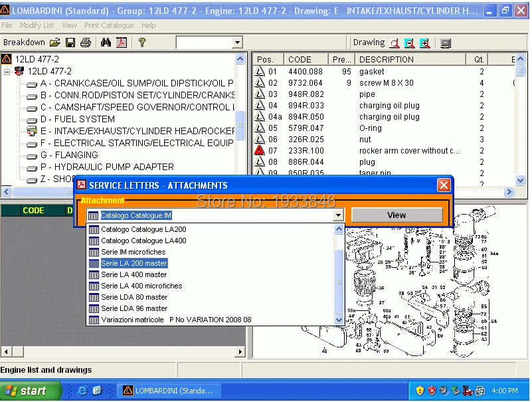Select Serie LA 400 microfiches entry
The height and width of the screenshot is (402, 532).
[x=141, y=286]
